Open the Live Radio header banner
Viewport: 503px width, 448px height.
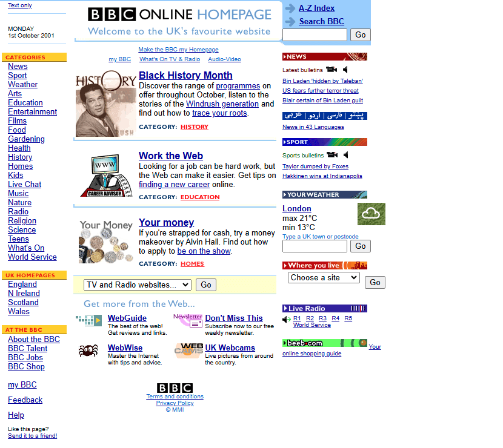pyautogui.click(x=325, y=308)
